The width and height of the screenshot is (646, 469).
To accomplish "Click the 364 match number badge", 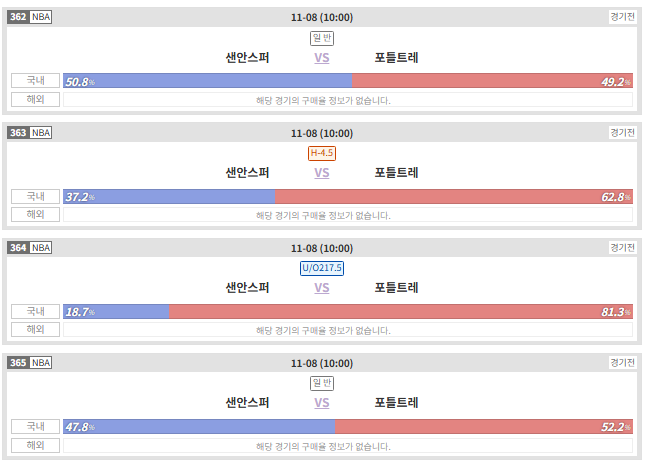I will coord(18,248).
